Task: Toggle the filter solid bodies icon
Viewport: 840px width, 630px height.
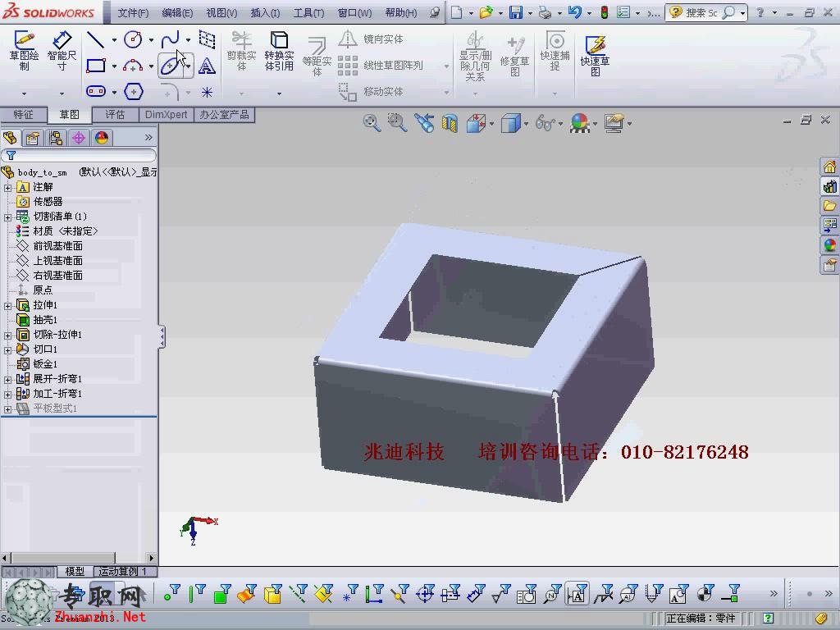Action: (272, 594)
